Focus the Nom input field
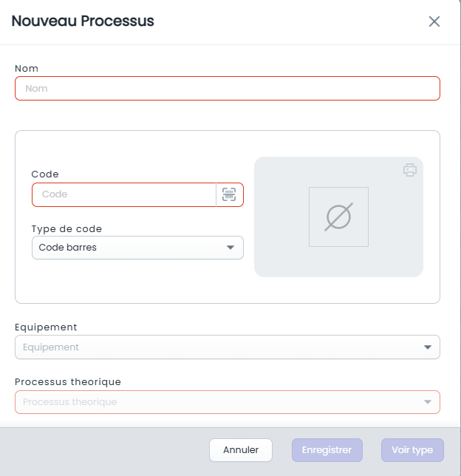 (228, 89)
